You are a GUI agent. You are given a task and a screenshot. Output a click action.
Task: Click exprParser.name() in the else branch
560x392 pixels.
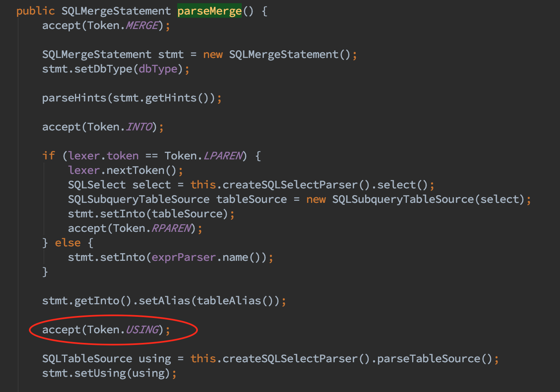(206, 258)
